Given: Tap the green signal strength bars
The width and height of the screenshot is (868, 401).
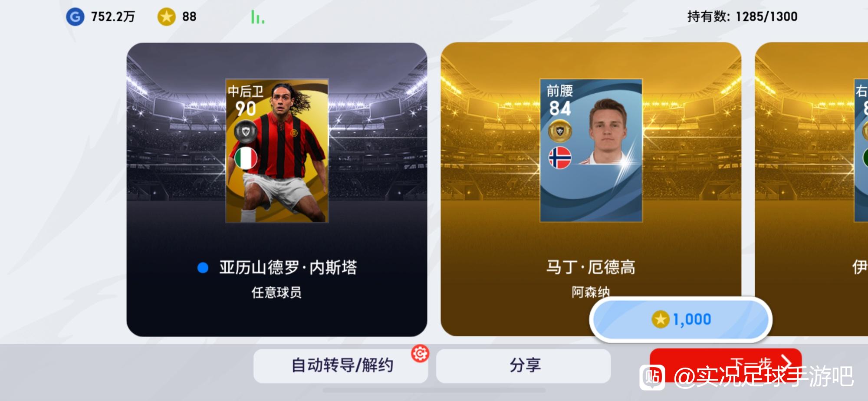Looking at the screenshot, I should click(x=257, y=17).
